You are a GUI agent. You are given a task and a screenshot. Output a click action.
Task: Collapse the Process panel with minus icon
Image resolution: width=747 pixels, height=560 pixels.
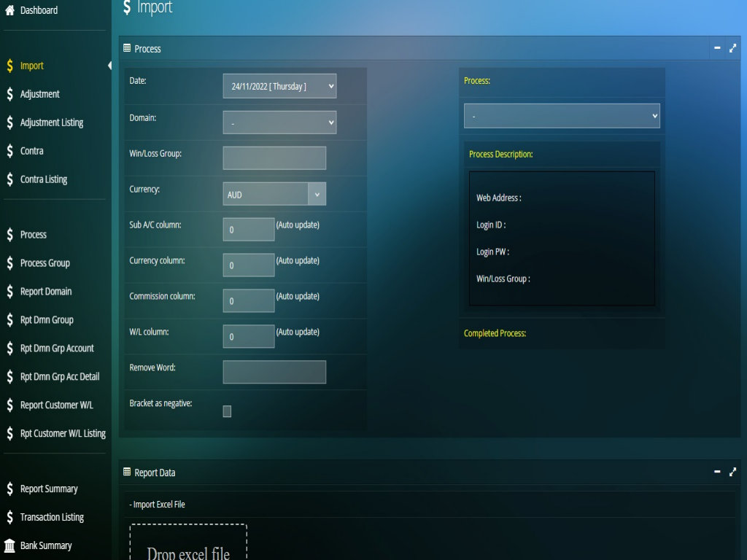coord(717,48)
